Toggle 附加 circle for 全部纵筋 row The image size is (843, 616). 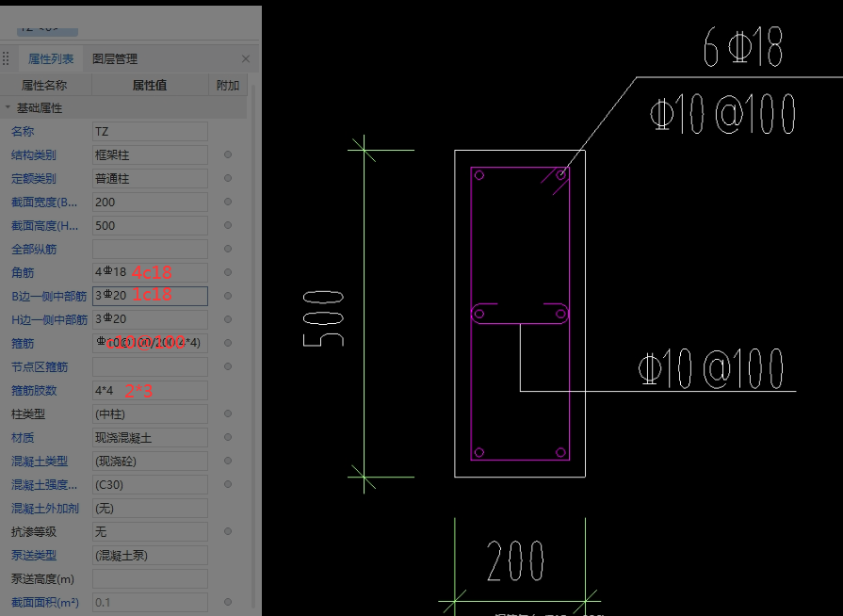coord(228,249)
